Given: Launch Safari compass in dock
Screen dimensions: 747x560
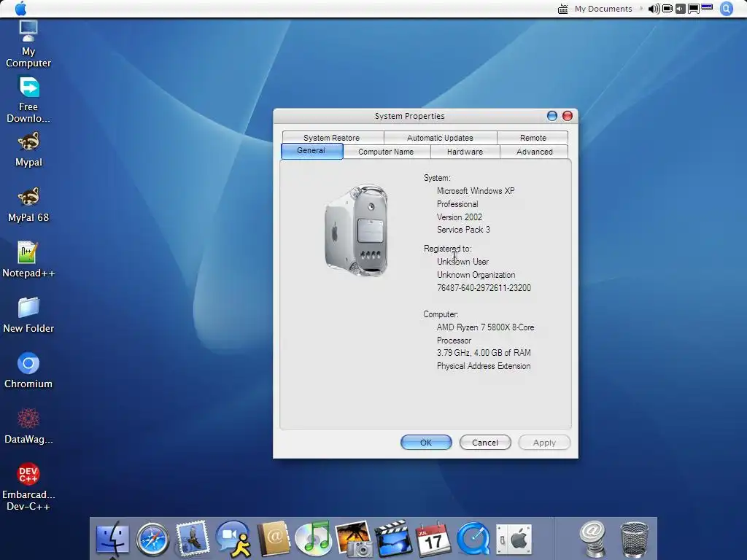Looking at the screenshot, I should point(152,540).
